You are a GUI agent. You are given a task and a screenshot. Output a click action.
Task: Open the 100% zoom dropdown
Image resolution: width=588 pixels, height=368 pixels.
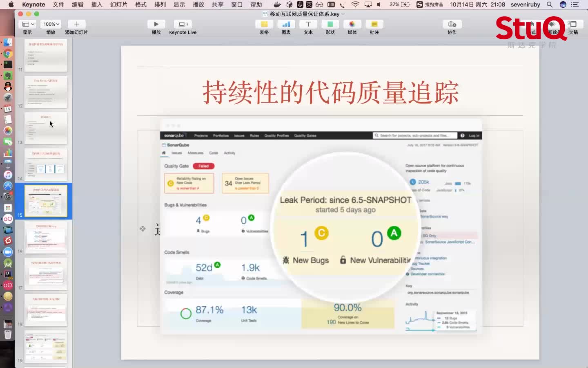point(51,24)
